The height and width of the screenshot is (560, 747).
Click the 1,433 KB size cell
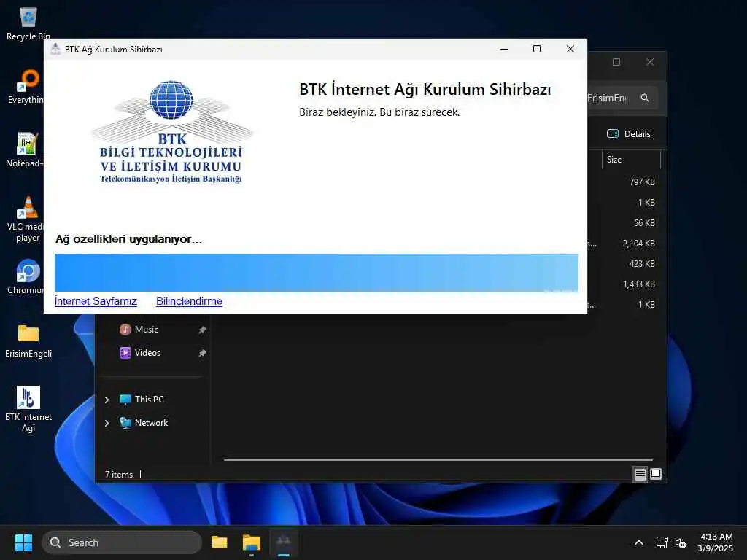pyautogui.click(x=639, y=284)
